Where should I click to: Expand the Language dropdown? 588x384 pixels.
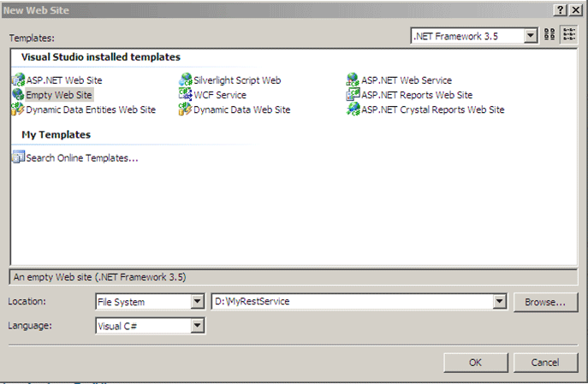point(198,326)
